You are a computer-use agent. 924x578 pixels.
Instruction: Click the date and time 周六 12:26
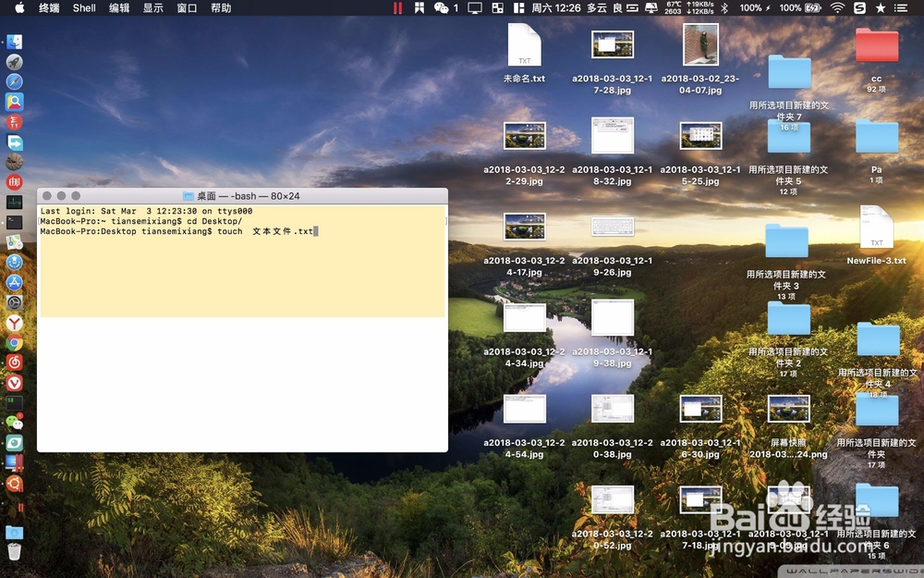coord(555,7)
